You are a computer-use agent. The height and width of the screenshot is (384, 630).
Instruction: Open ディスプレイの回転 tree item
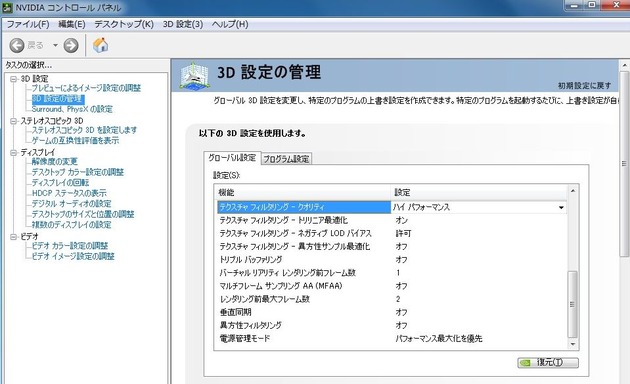[60, 182]
